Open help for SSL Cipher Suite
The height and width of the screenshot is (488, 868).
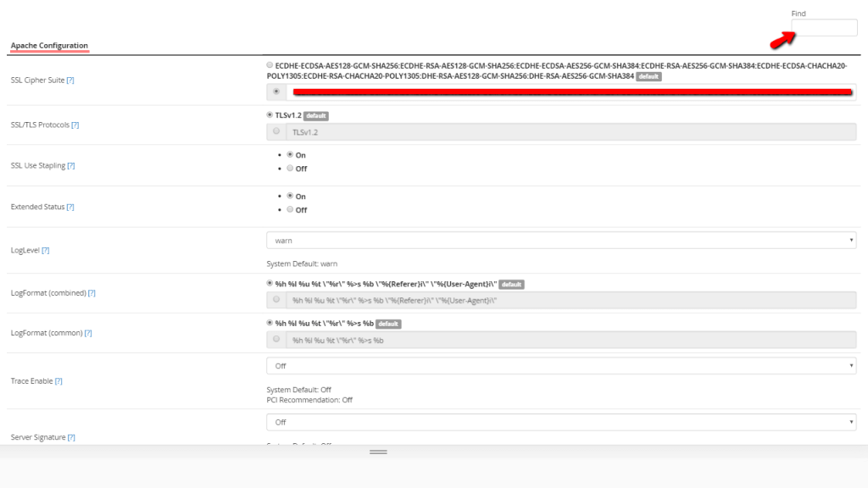[70, 80]
